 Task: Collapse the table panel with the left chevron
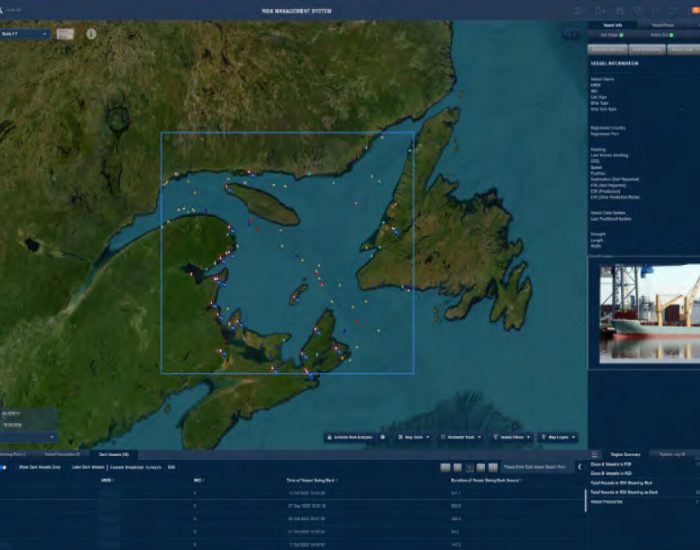[580, 467]
